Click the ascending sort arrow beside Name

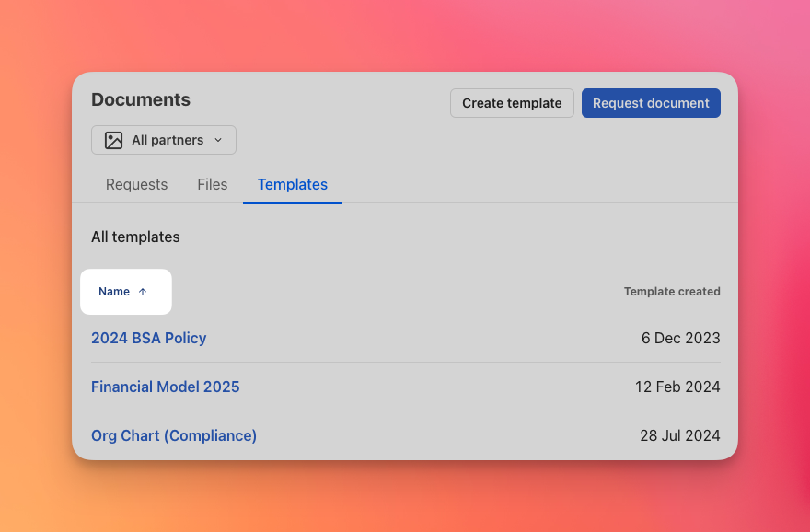click(143, 292)
